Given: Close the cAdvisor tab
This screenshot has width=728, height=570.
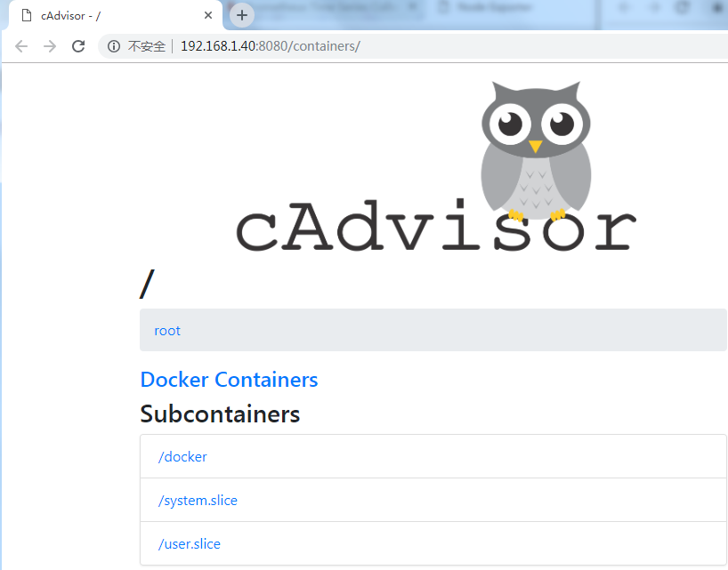Looking at the screenshot, I should pos(208,15).
